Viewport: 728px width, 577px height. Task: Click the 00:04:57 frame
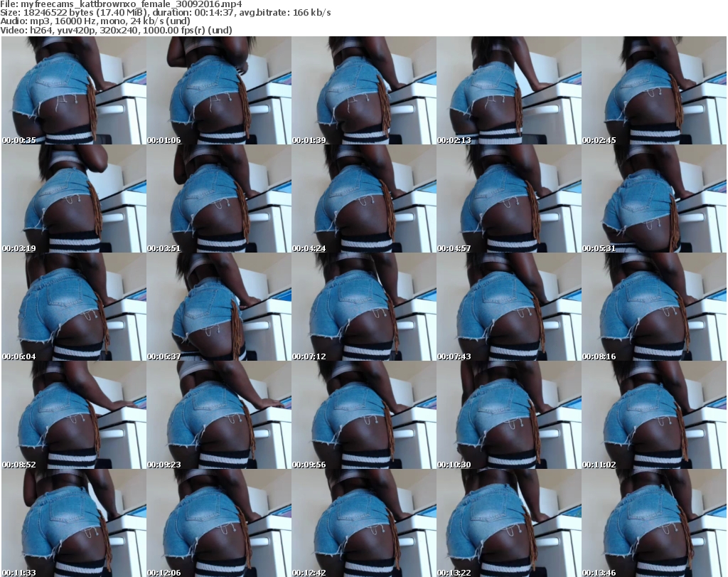(x=509, y=198)
